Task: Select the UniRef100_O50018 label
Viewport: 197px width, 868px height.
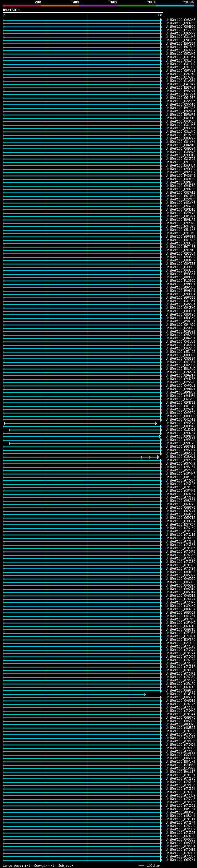Action: tap(180, 104)
